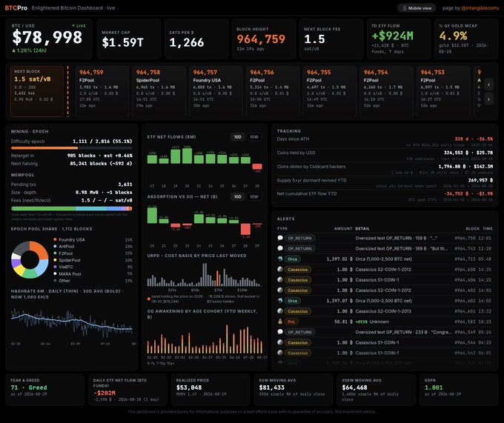
Task: Click Net cumulative ETF flow YTD row
Action: [x=385, y=196]
